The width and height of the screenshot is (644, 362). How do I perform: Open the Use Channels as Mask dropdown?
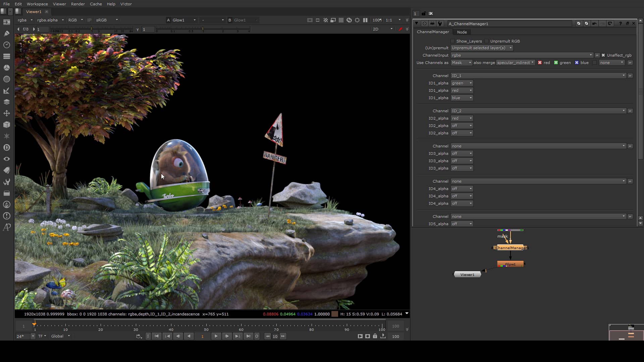tap(462, 63)
